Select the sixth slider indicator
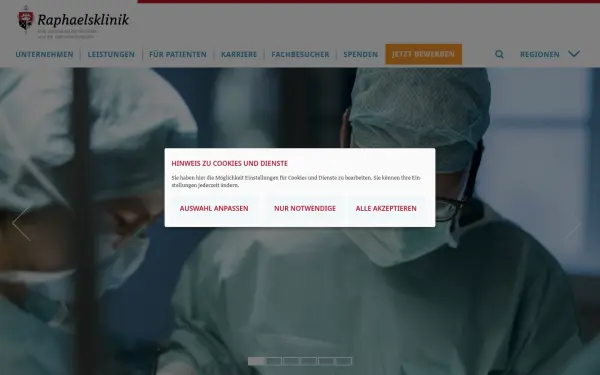 344,361
